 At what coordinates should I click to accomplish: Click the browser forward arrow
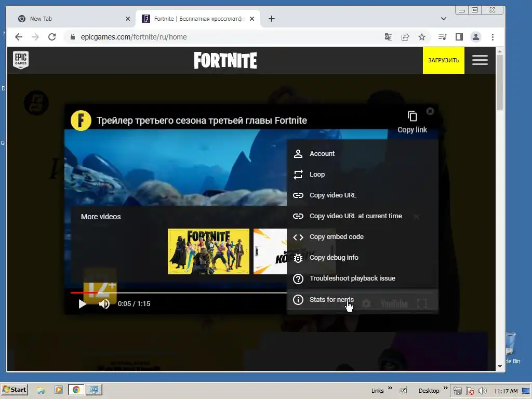tap(35, 37)
